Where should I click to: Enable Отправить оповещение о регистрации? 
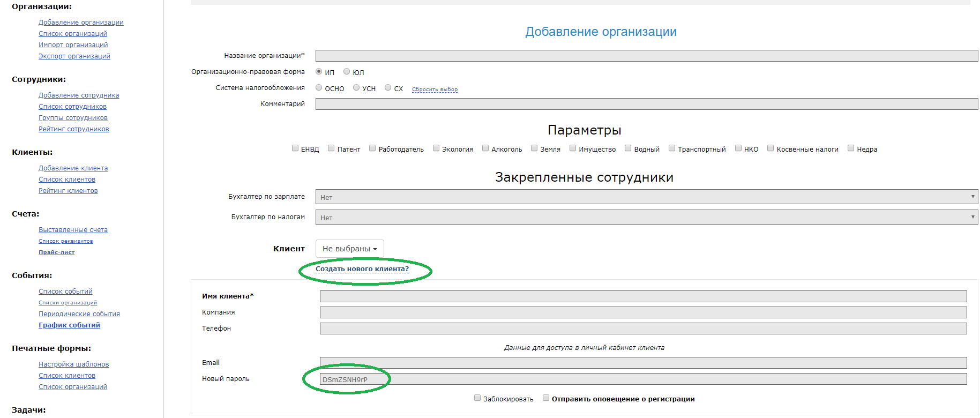pos(546,398)
